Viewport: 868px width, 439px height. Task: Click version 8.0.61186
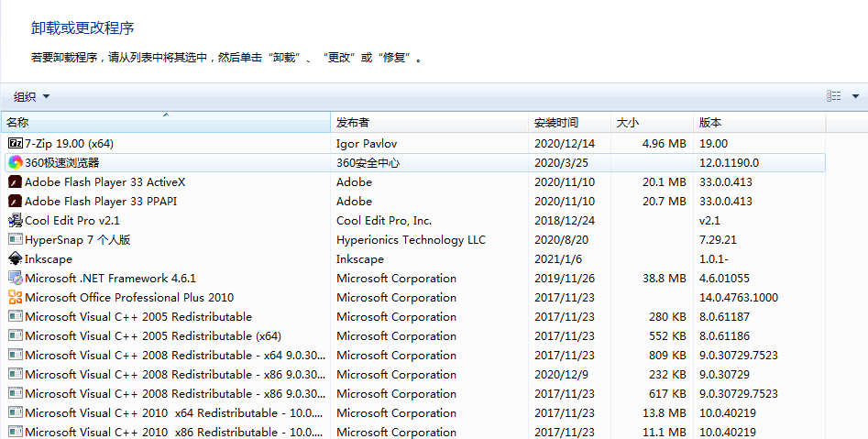point(724,336)
